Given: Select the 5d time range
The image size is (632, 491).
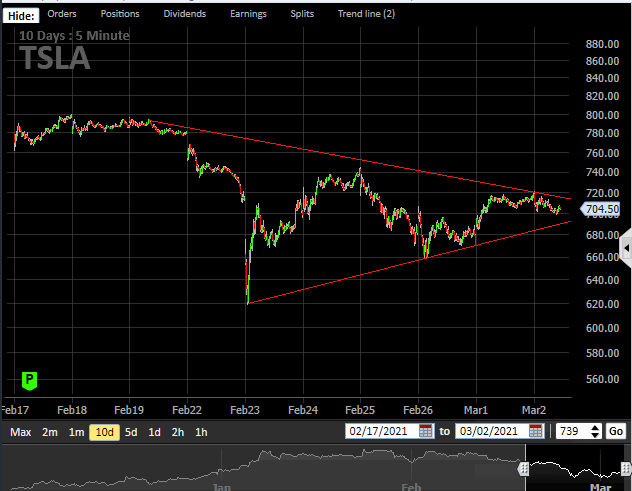Looking at the screenshot, I should click(x=131, y=432).
